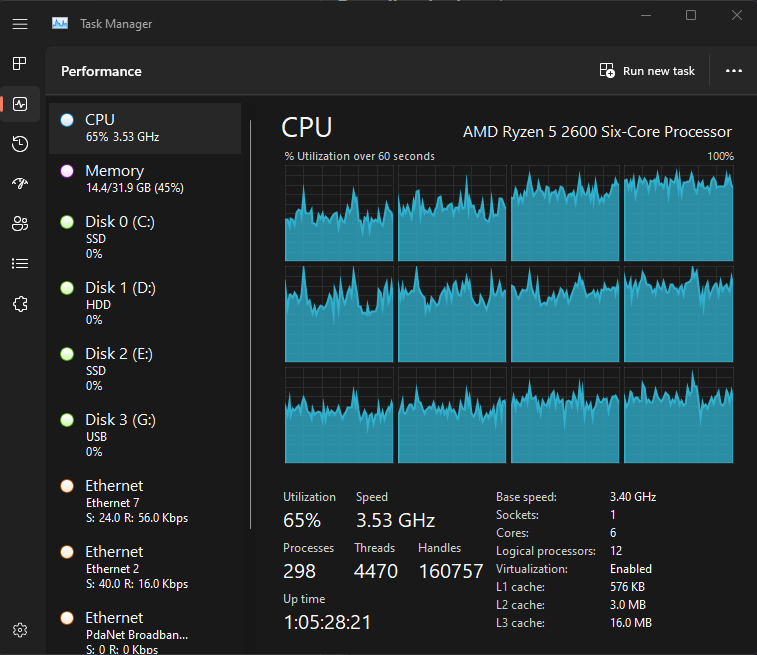Close the Task Manager window
Viewport: 757px width, 655px height.
[x=736, y=15]
